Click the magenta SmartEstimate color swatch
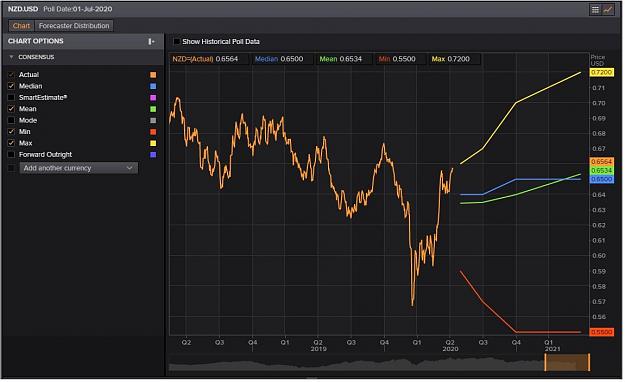 (x=153, y=98)
